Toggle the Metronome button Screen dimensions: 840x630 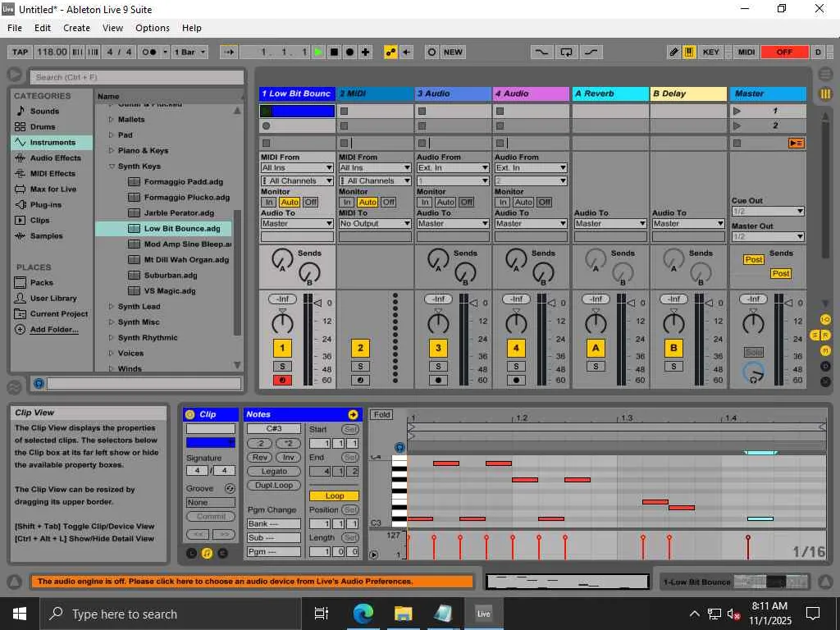tap(149, 52)
